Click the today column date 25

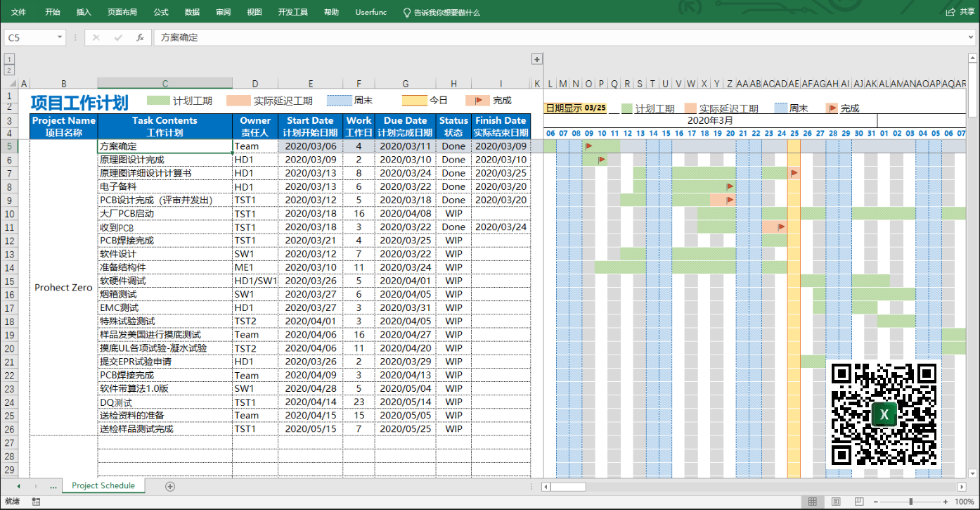pyautogui.click(x=794, y=133)
